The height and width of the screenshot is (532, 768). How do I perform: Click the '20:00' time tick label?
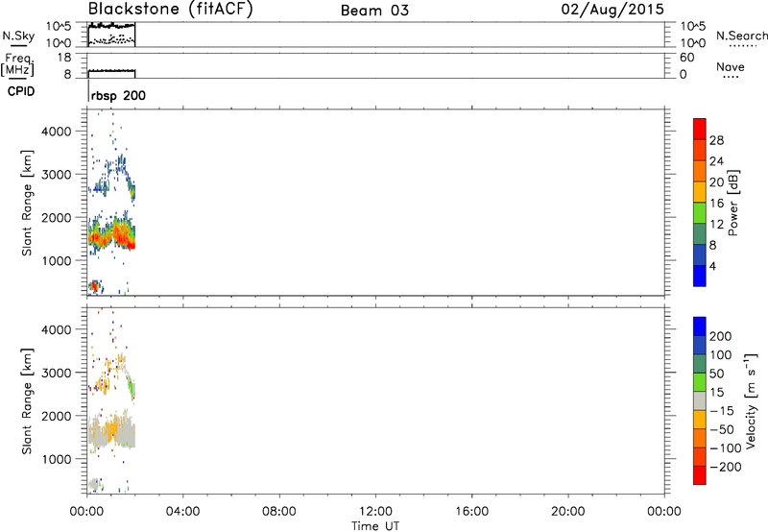coord(567,512)
